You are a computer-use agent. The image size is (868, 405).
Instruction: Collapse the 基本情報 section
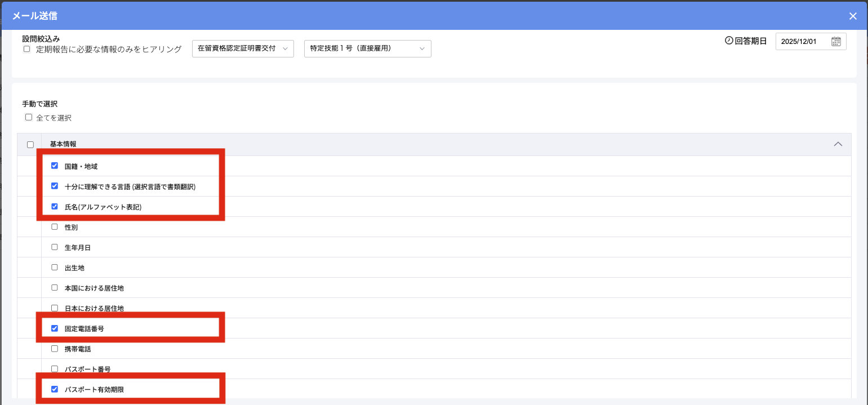pos(838,144)
